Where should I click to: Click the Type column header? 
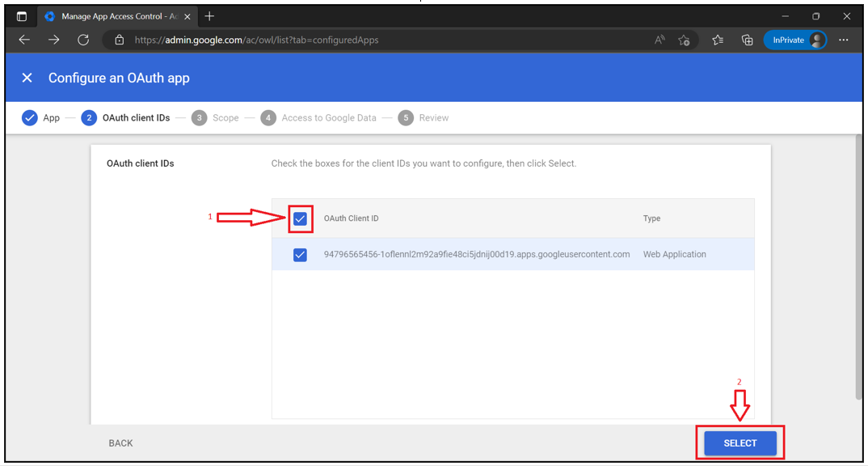651,218
